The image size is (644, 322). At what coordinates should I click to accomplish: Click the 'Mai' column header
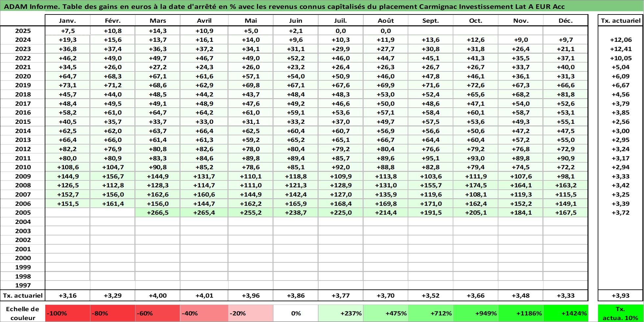(x=250, y=20)
